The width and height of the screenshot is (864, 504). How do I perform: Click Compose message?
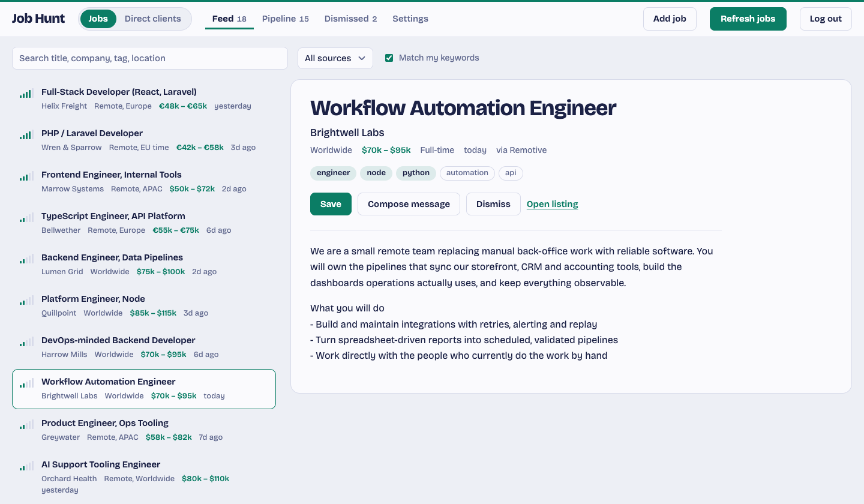409,204
